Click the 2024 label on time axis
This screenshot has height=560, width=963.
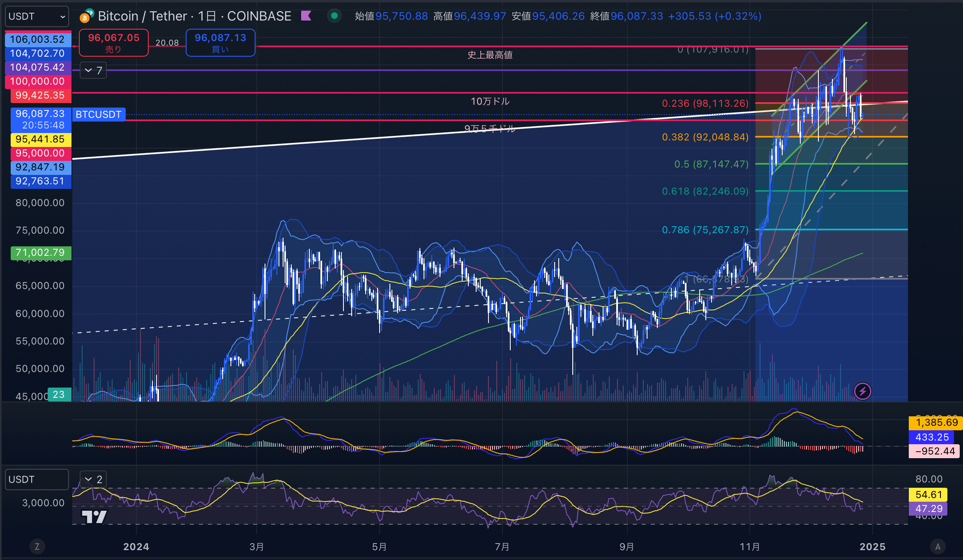point(136,547)
